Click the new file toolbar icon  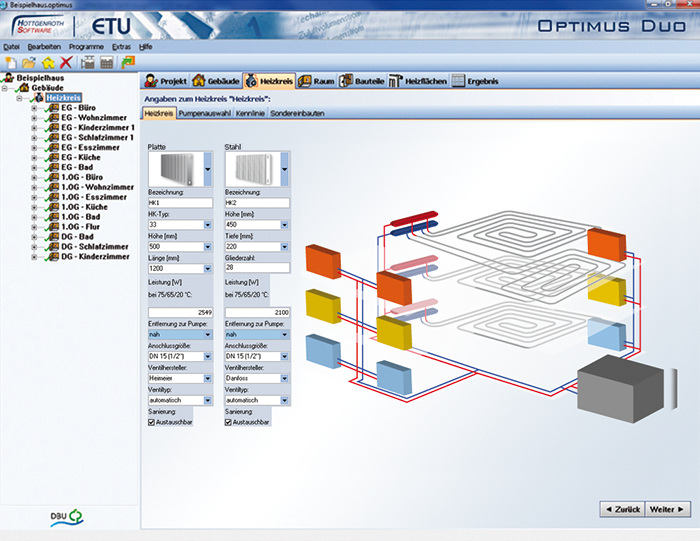point(11,62)
